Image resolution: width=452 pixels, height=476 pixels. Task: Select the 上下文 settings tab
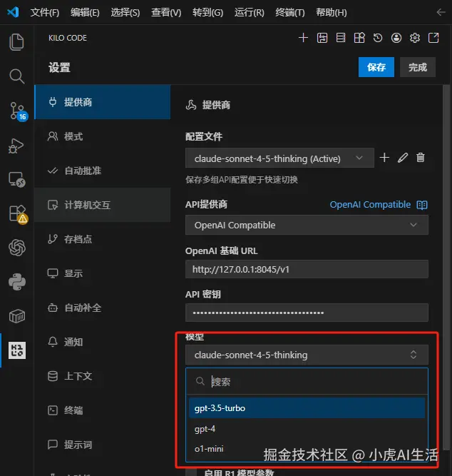[103, 376]
